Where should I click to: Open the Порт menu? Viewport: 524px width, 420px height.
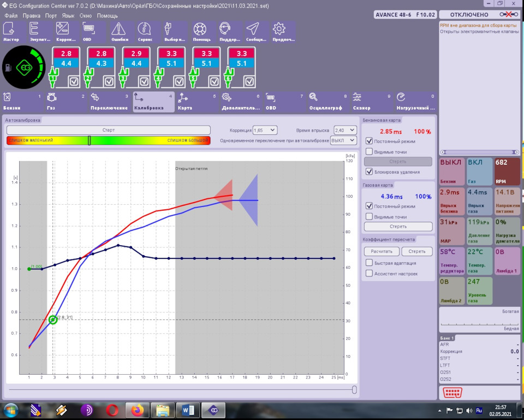pyautogui.click(x=51, y=16)
